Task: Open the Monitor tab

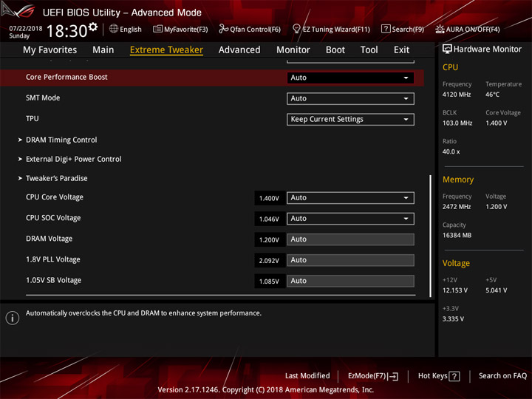Action: 293,50
